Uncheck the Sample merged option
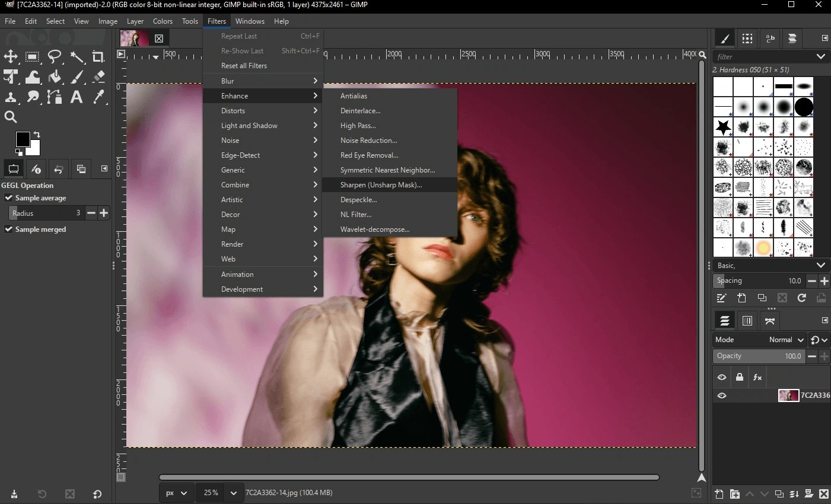 click(9, 229)
